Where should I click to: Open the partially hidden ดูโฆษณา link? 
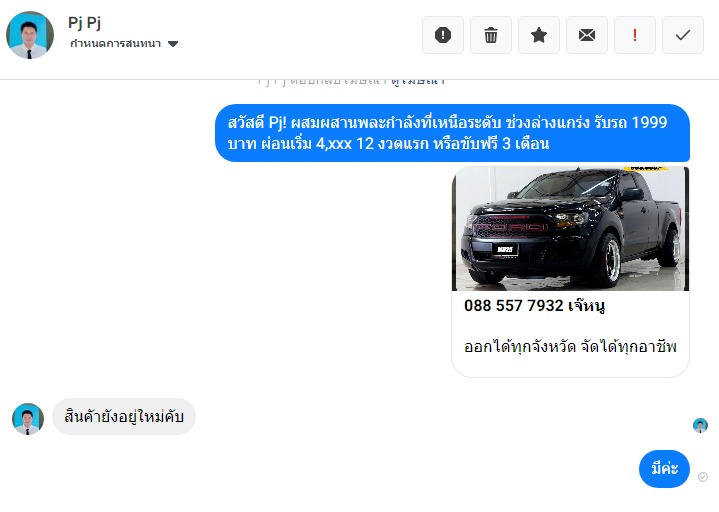[418, 82]
